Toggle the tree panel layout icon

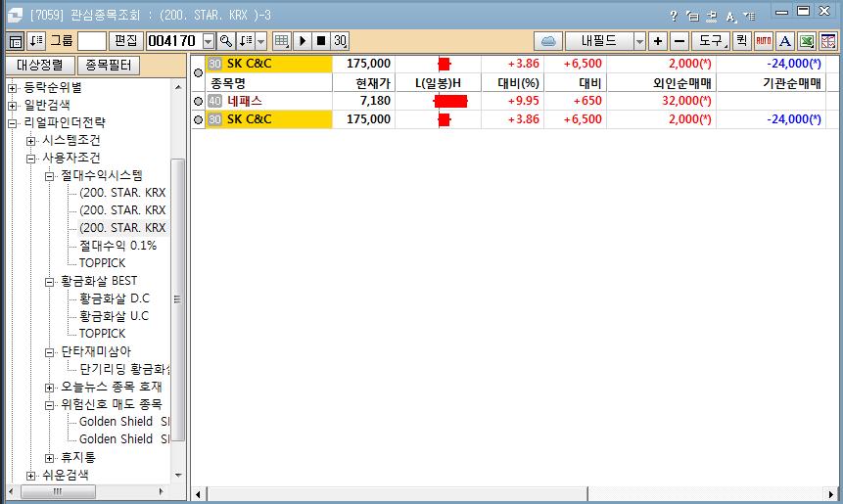click(16, 41)
